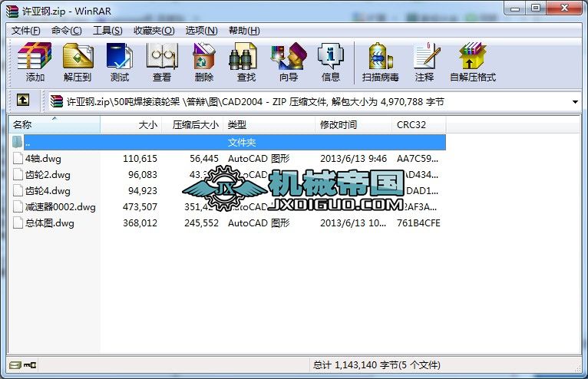
Task: Click packed size 245,552
Action: [201, 223]
